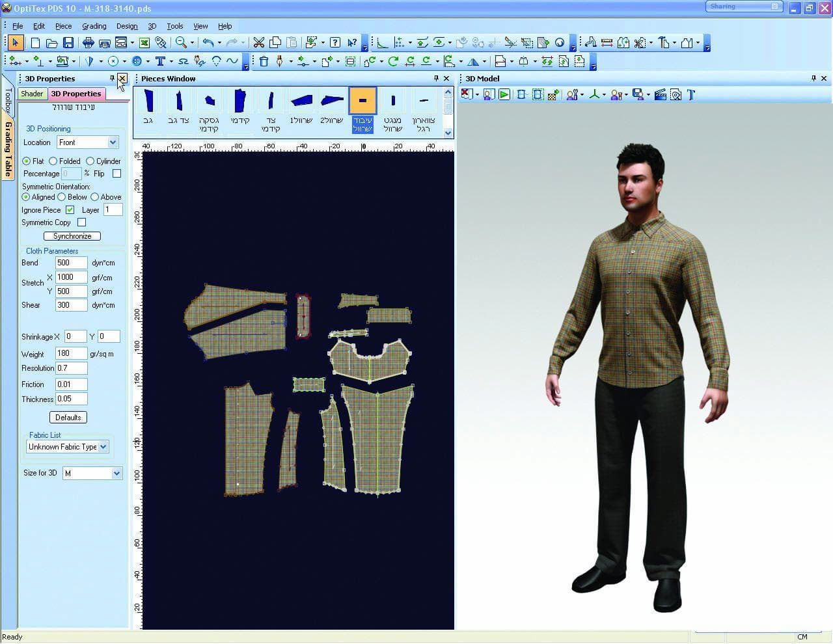Click the Undo arrow icon
Screen dimensions: 833x644
(x=208, y=43)
